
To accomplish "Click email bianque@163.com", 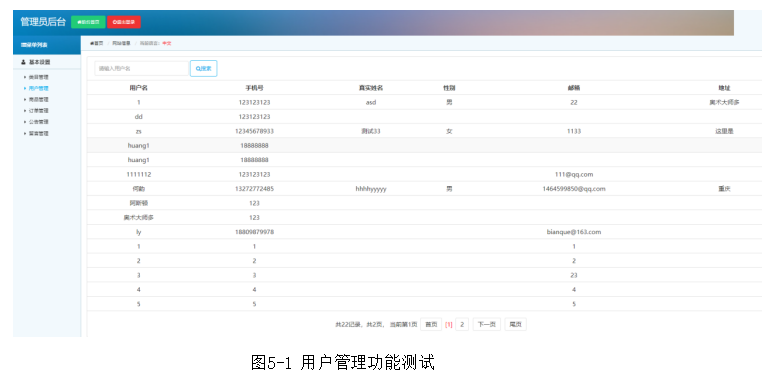I will click(x=574, y=232).
